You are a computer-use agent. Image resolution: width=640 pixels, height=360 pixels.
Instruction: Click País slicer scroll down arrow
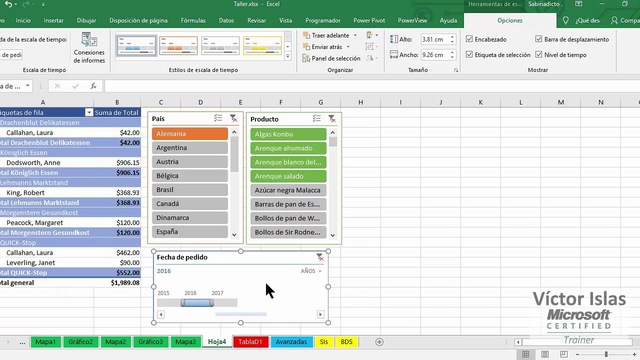pyautogui.click(x=234, y=235)
